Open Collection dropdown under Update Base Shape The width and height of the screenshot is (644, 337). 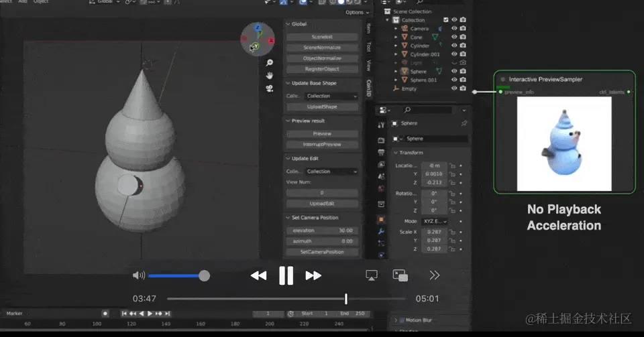(332, 96)
